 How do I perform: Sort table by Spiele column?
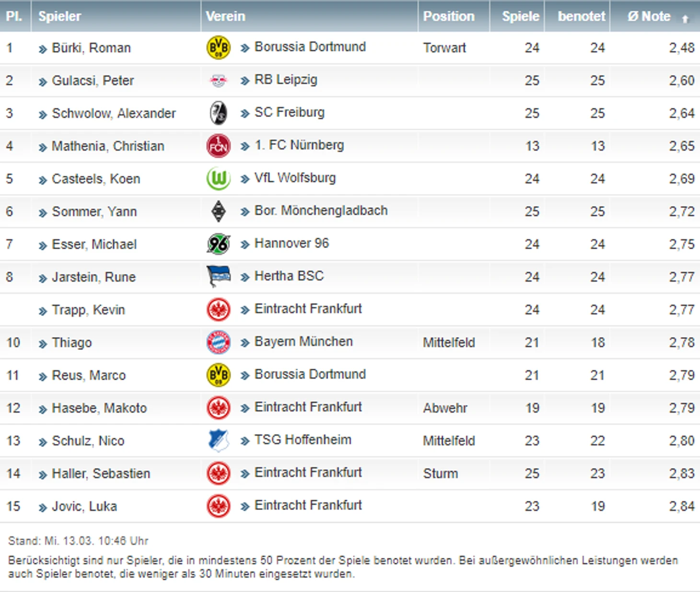click(520, 16)
